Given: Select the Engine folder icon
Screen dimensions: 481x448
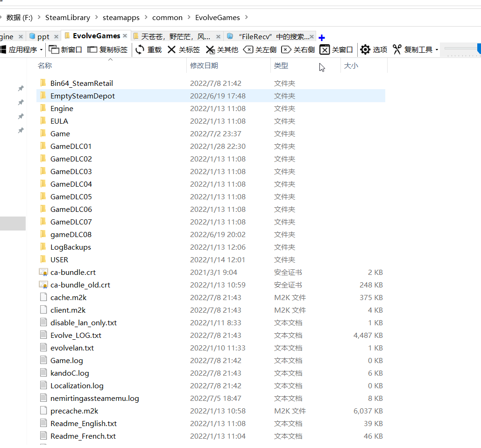Looking at the screenshot, I should tap(43, 108).
